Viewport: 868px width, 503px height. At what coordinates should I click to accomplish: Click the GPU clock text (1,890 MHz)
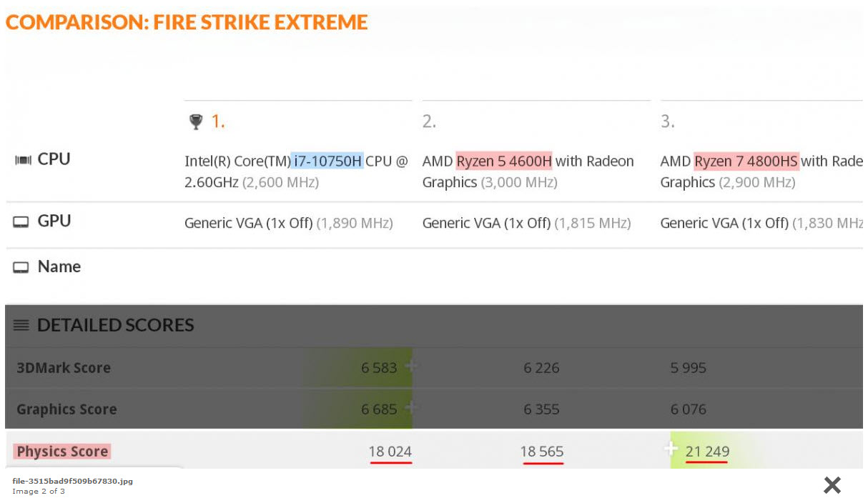click(355, 223)
